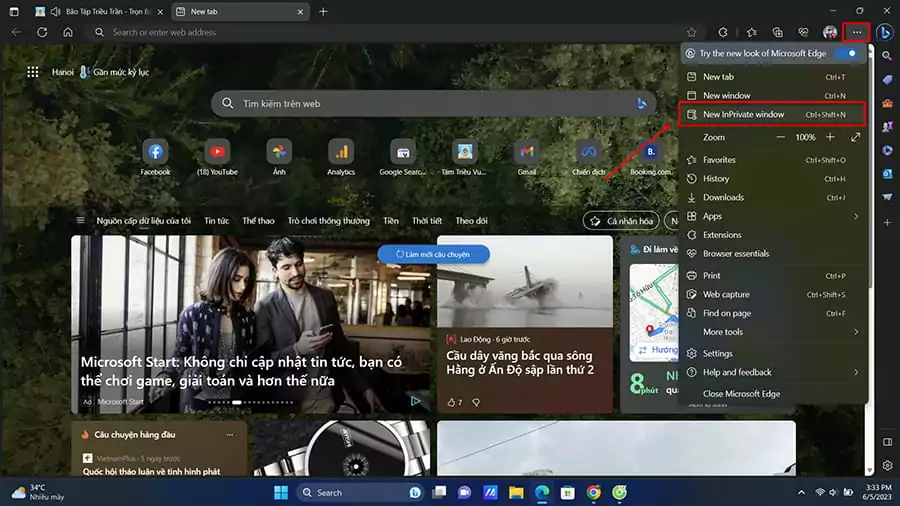Show hidden system tray icons
This screenshot has height=506, width=900.
click(x=801, y=492)
